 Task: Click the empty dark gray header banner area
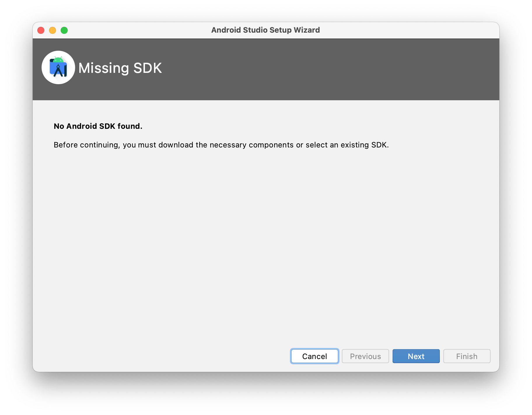click(x=321, y=69)
